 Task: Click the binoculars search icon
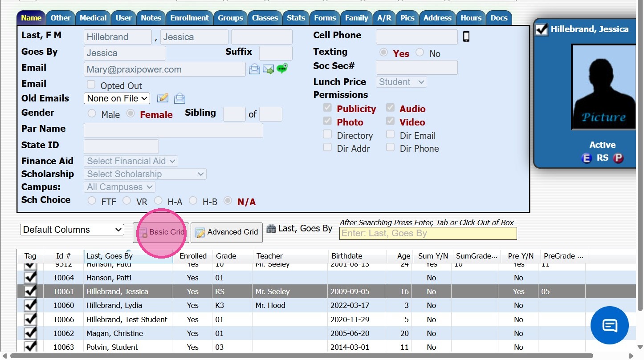(271, 229)
